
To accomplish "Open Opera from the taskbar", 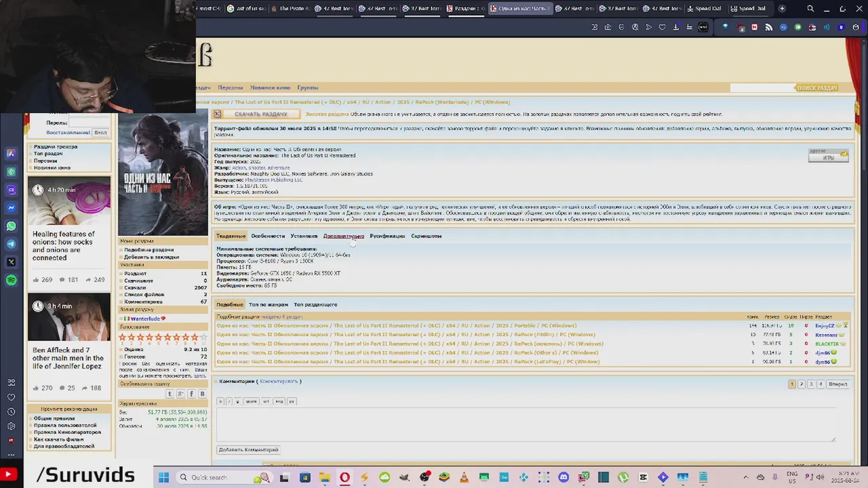I will click(x=344, y=477).
